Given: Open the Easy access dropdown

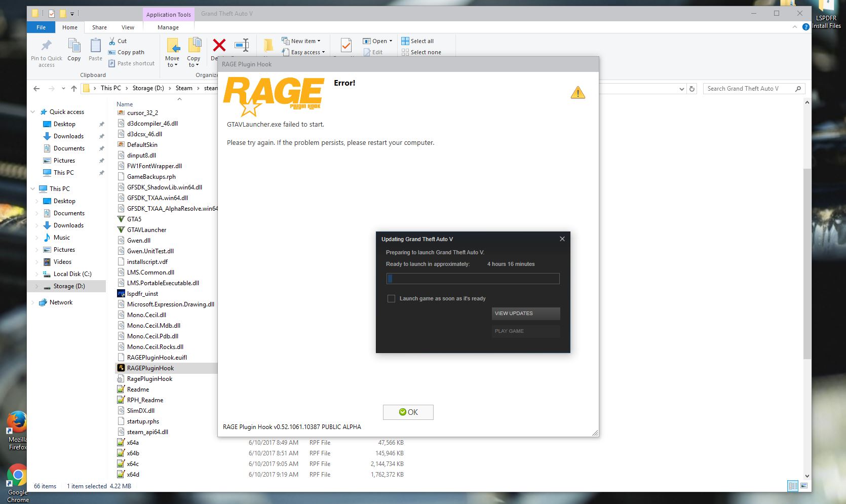Looking at the screenshot, I should pyautogui.click(x=307, y=52).
